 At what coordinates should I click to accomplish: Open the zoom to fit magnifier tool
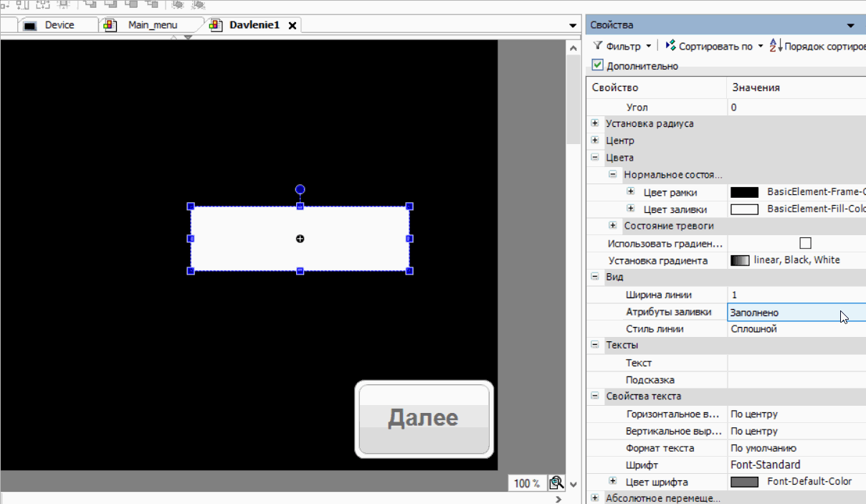pos(556,483)
